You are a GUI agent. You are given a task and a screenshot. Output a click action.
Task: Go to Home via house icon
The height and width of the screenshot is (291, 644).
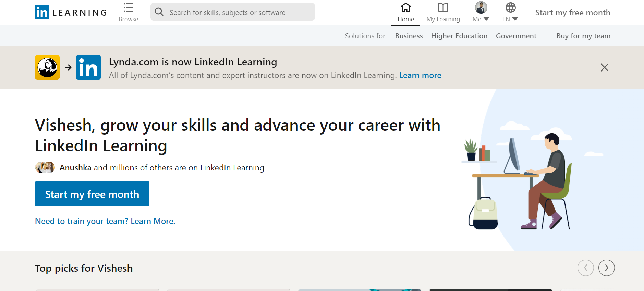(x=406, y=8)
